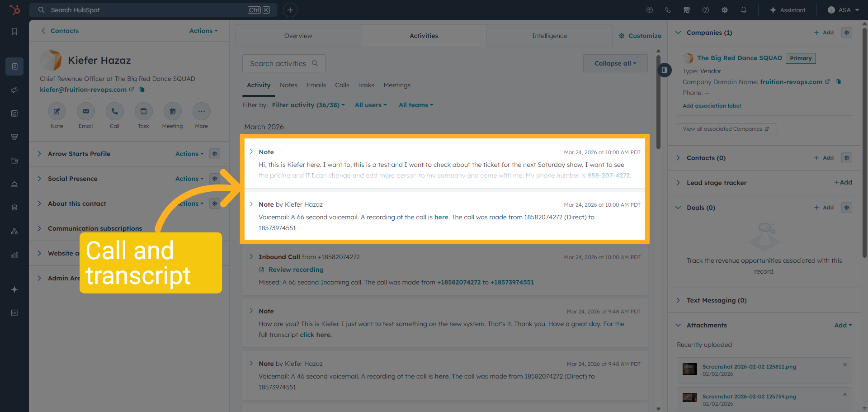This screenshot has width=868, height=412.
Task: Copy company domain name icon
Action: [x=839, y=82]
